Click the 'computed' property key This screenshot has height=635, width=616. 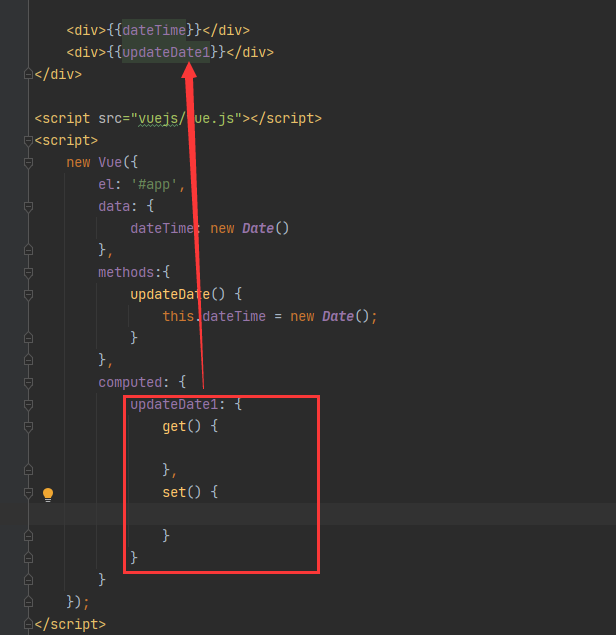pyautogui.click(x=130, y=382)
